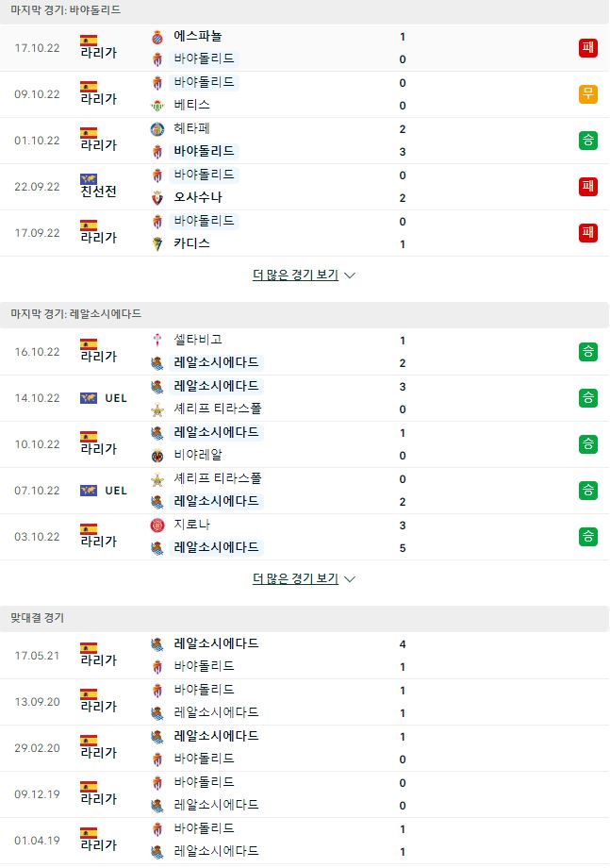Open 더 많은 경기 보기 under Real Sociedad
Screen dimensions: 610x868
click(295, 578)
